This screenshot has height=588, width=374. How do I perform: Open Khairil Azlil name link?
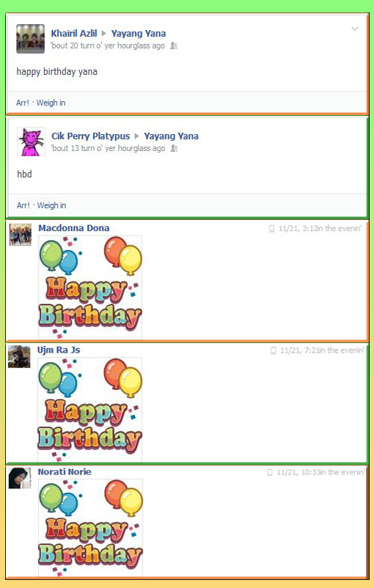tap(74, 34)
